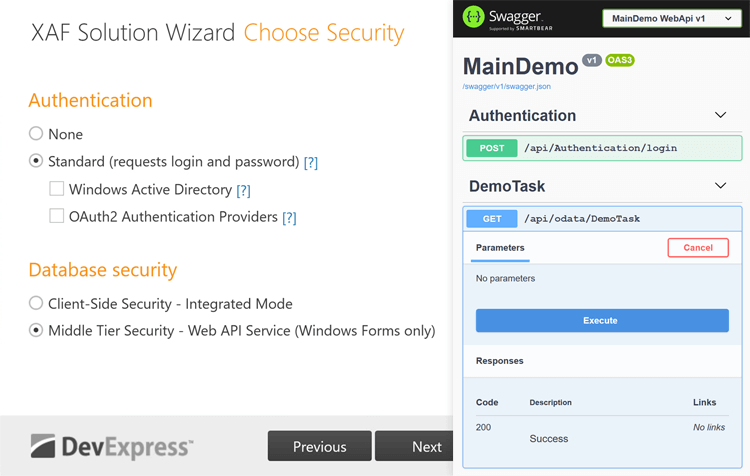The height and width of the screenshot is (476, 750).
Task: Go to the Next wizard step
Action: [427, 447]
